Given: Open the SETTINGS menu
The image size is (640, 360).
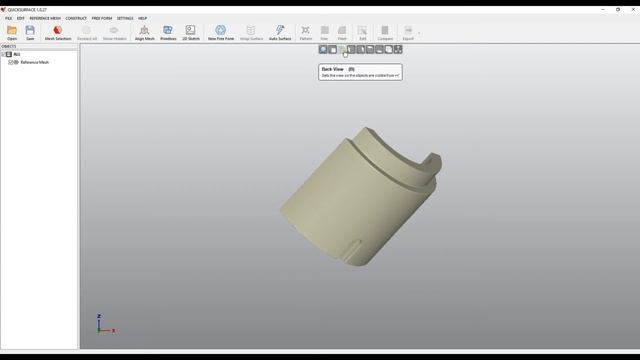Looking at the screenshot, I should pyautogui.click(x=125, y=18).
